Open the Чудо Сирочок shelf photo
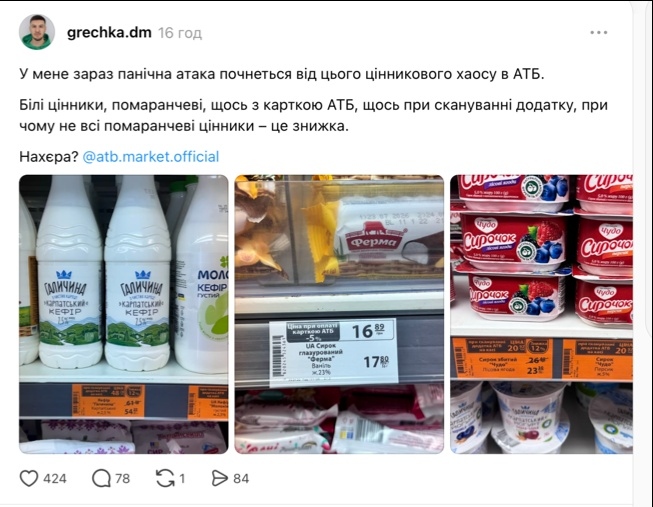 541,314
